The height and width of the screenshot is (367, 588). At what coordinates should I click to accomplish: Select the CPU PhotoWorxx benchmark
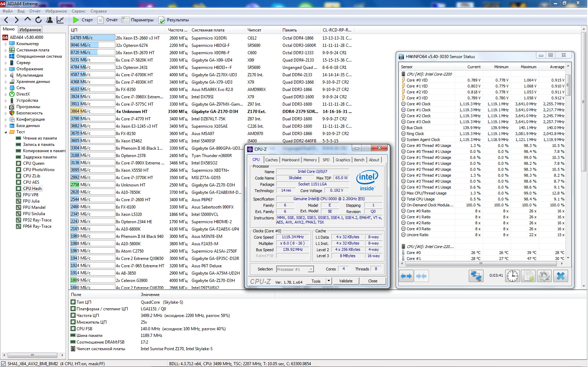tap(39, 170)
